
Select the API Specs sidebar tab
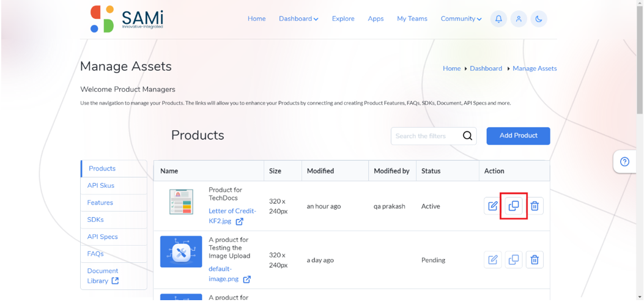[114, 237]
